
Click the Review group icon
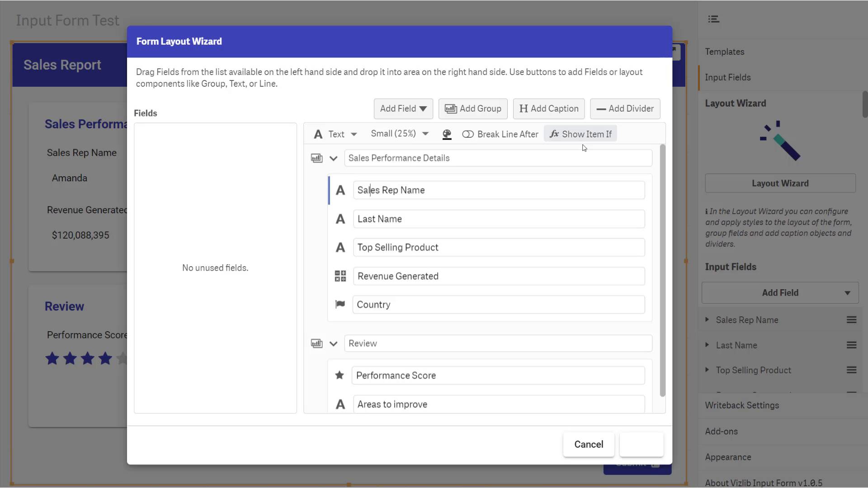pyautogui.click(x=316, y=343)
